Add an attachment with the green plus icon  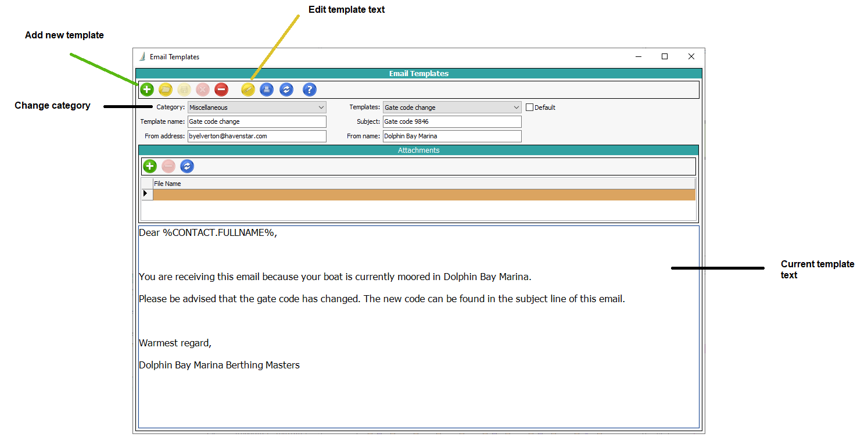150,167
